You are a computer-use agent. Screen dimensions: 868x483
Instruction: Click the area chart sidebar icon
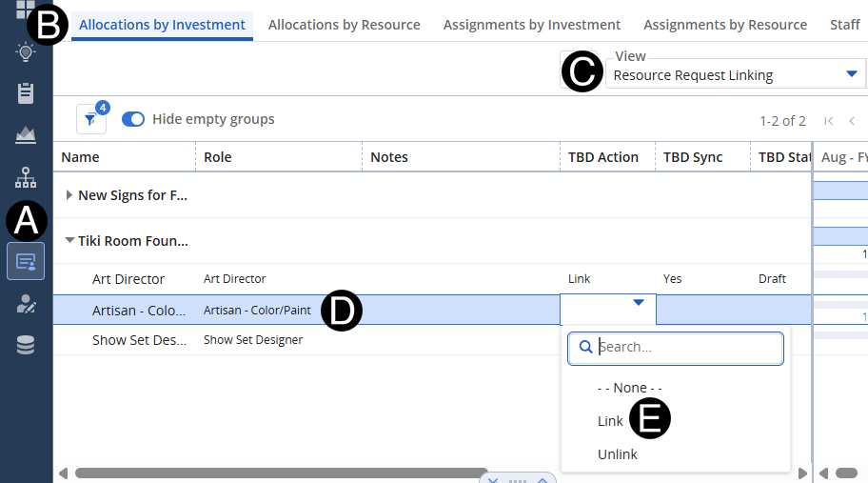tap(26, 134)
